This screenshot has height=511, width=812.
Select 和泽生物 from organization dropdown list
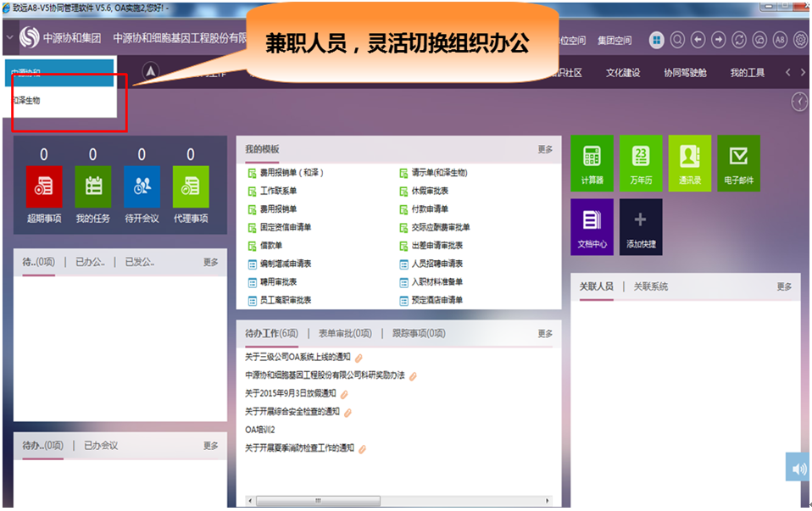[27, 101]
